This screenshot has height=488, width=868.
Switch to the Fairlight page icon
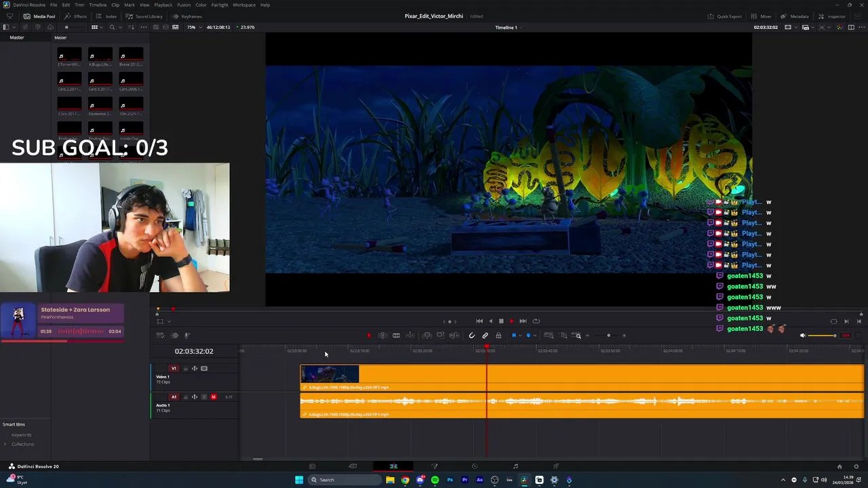coord(515,466)
